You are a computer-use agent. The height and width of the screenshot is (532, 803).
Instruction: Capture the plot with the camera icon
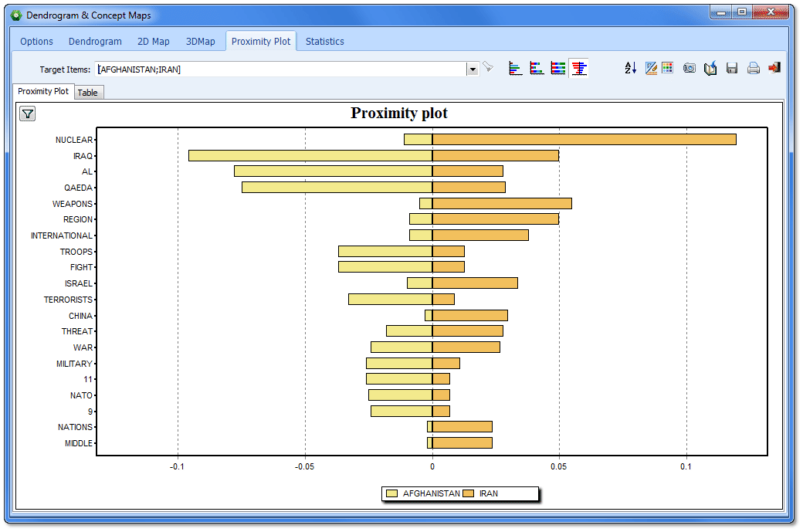coord(689,69)
